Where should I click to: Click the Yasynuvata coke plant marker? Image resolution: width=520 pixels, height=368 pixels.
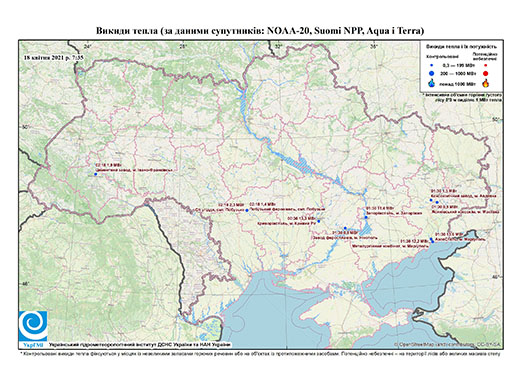click(437, 202)
